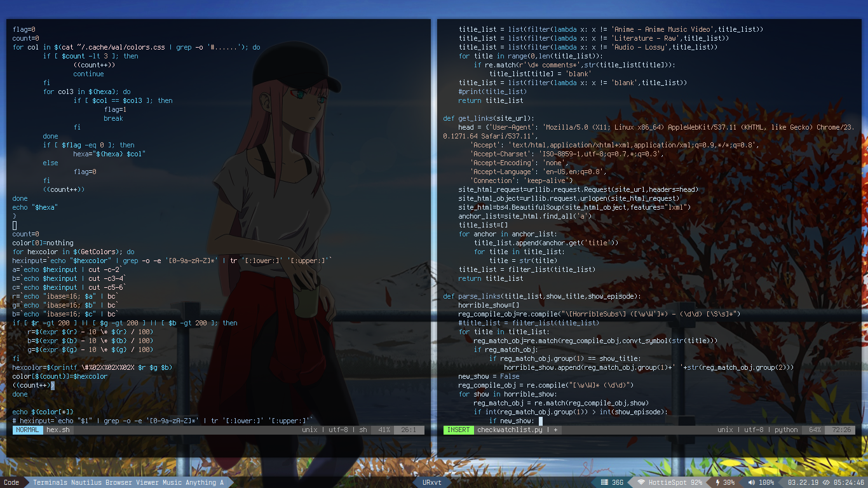The width and height of the screenshot is (868, 488).
Task: Click the 'sh' filetype in left statusline
Action: point(363,430)
